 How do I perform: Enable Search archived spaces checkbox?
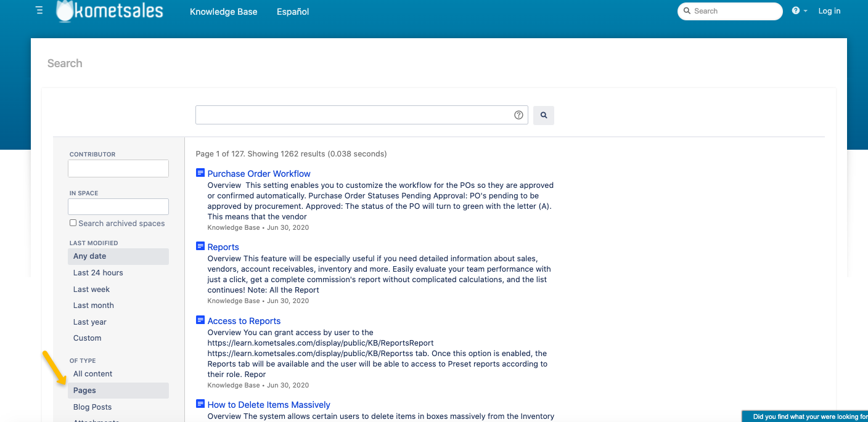click(73, 223)
